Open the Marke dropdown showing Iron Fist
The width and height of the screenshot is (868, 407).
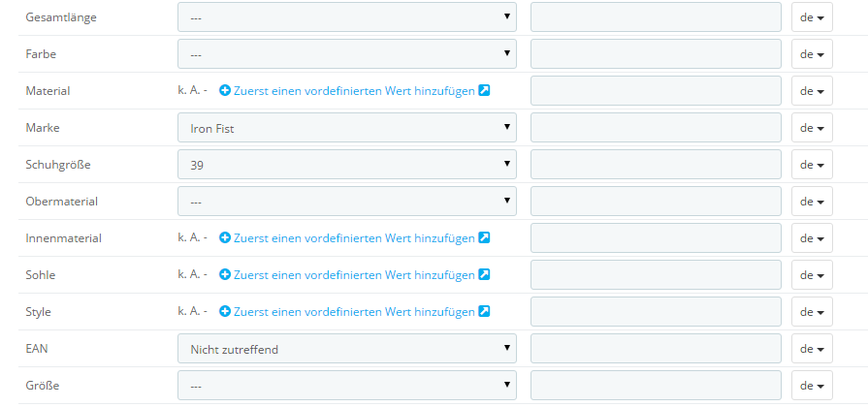[x=347, y=128]
